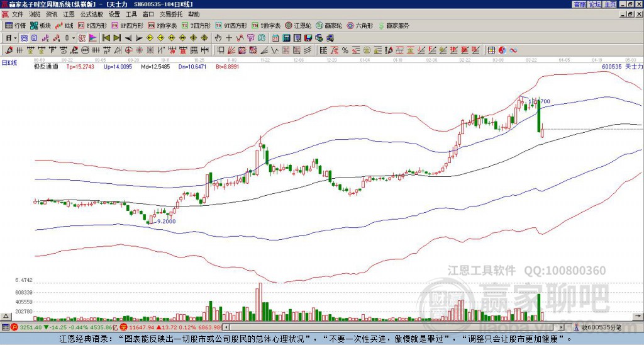The width and height of the screenshot is (644, 345).
Task: Click the 600535 天士力 stock label
Action: tap(622, 66)
